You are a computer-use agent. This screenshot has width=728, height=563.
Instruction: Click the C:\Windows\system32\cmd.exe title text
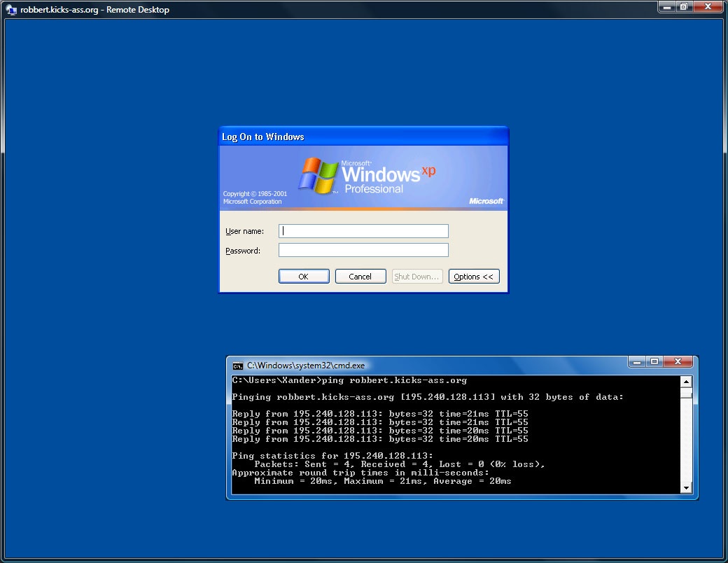(306, 366)
